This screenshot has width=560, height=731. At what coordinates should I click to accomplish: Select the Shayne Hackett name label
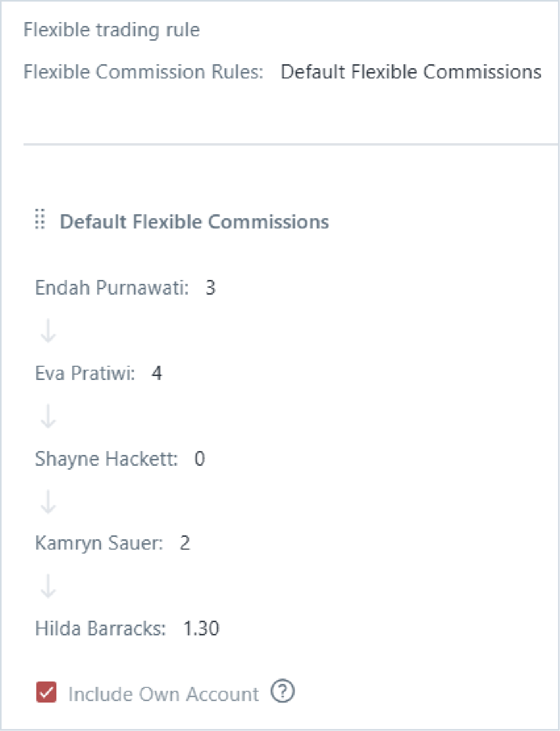pyautogui.click(x=106, y=459)
